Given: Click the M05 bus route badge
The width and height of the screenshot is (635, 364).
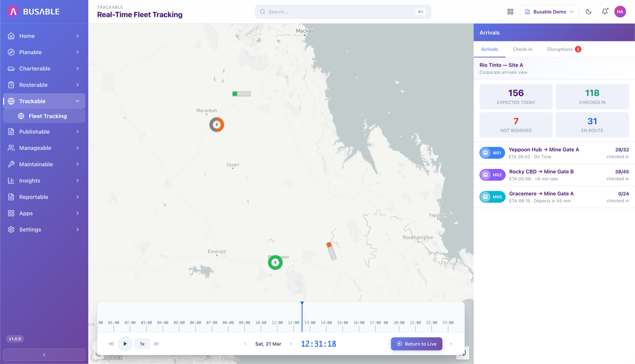Looking at the screenshot, I should [492, 197].
